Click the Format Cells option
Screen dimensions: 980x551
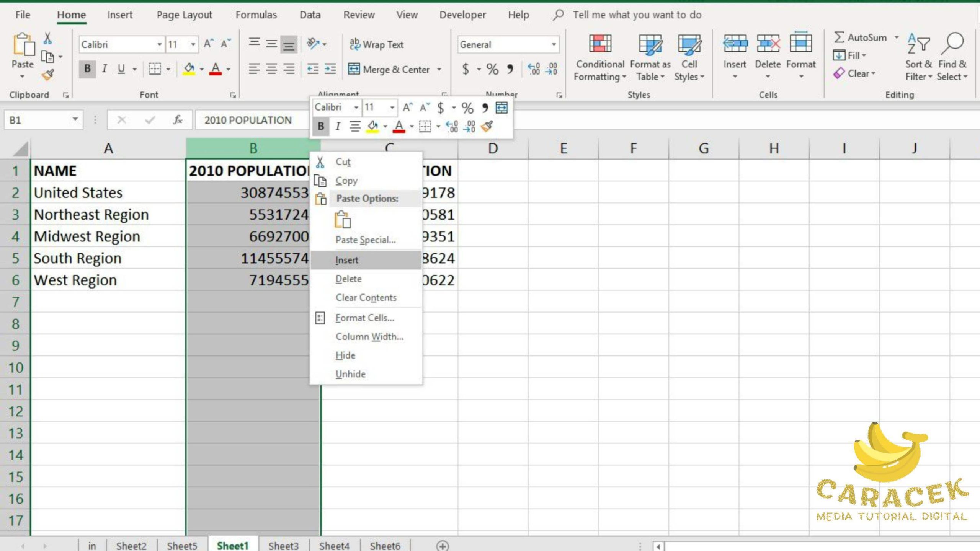364,318
